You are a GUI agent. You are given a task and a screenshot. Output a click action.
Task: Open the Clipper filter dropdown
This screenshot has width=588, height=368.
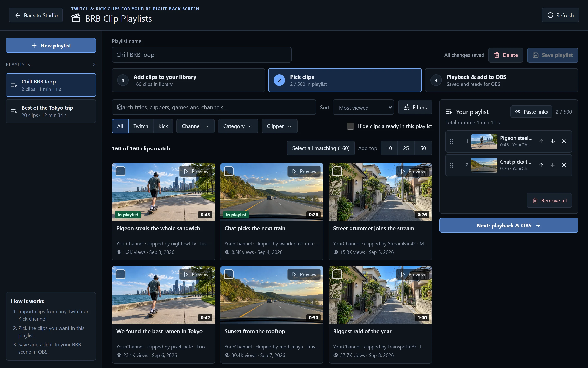(280, 126)
